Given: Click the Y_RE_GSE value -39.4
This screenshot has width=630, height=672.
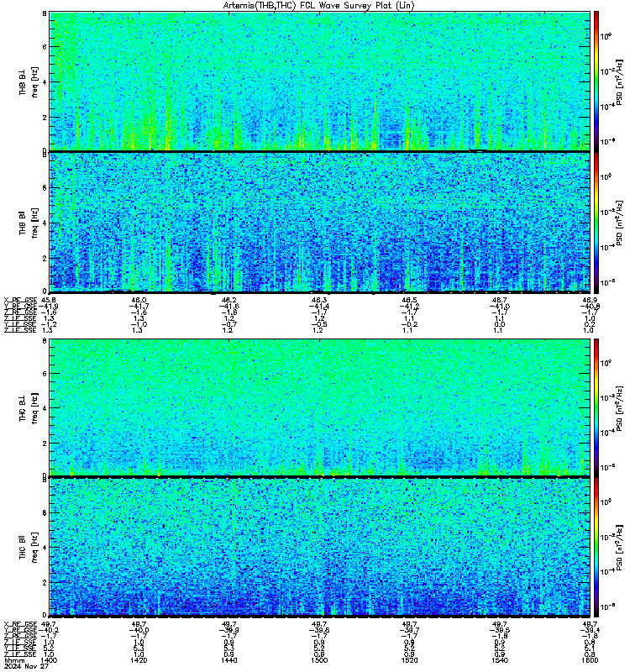Looking at the screenshot, I should 590,631.
